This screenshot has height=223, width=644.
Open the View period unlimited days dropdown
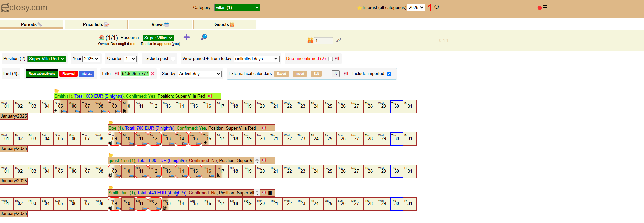[257, 59]
